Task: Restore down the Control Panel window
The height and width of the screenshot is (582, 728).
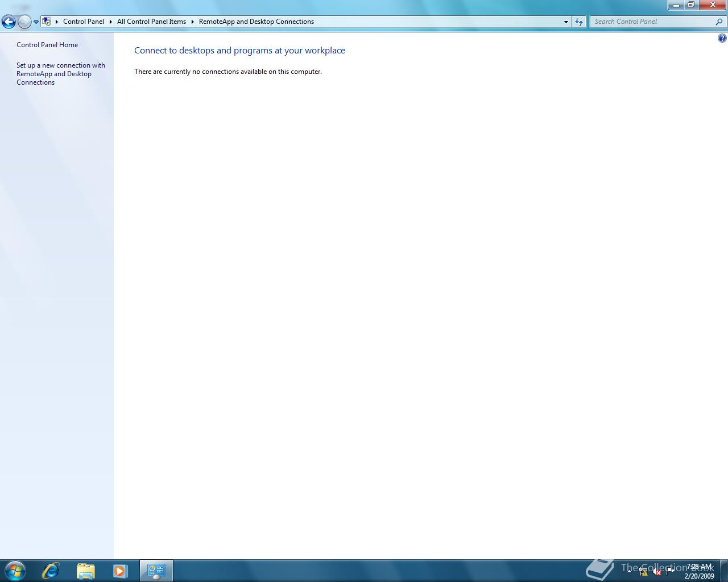Action: [x=691, y=5]
